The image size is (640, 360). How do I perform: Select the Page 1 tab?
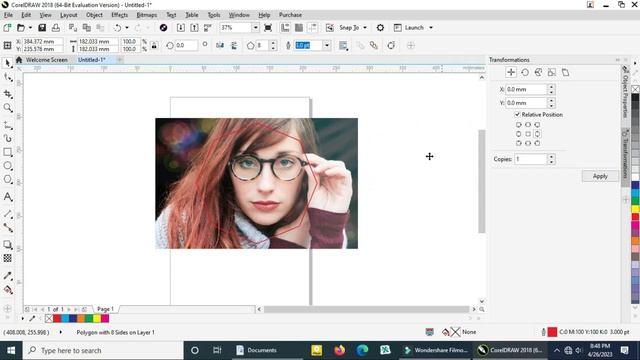(x=105, y=309)
